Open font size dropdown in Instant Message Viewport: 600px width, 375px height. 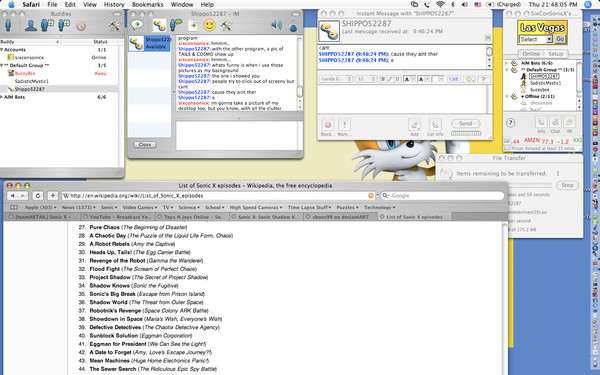point(366,79)
